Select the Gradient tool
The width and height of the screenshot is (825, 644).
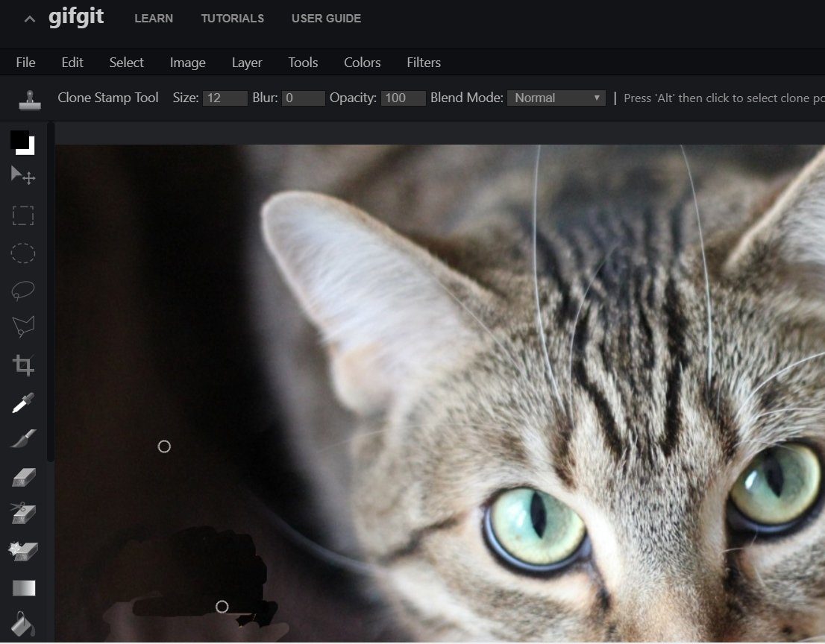pos(24,588)
